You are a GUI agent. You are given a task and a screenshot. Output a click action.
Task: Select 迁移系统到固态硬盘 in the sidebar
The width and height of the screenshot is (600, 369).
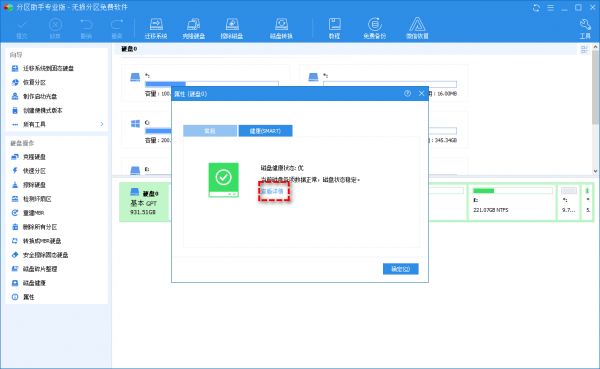pyautogui.click(x=48, y=69)
